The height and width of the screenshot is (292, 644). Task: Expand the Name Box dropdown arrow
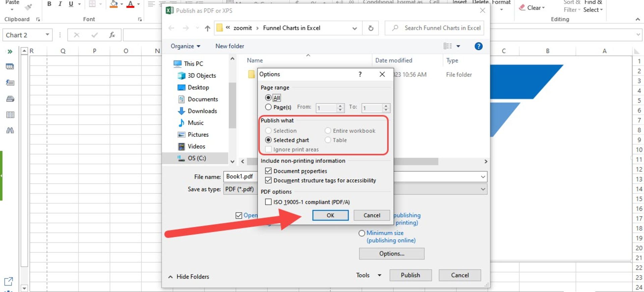click(47, 35)
